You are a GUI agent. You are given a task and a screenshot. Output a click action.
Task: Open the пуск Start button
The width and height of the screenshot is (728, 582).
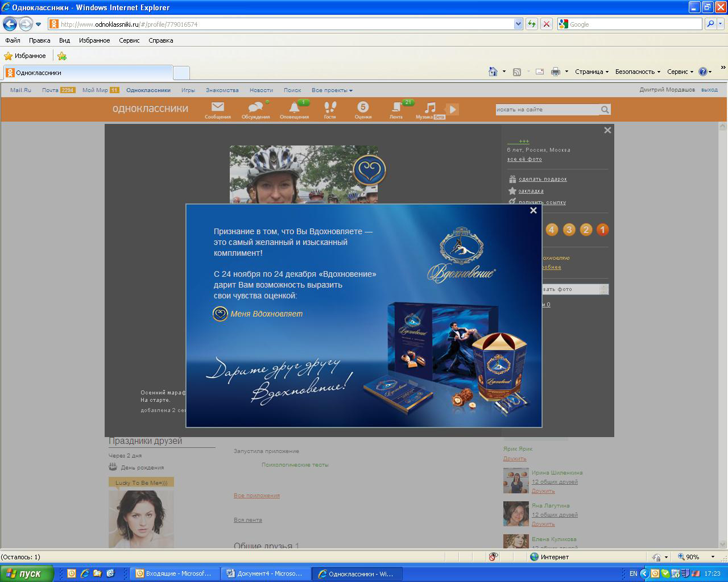(27, 573)
